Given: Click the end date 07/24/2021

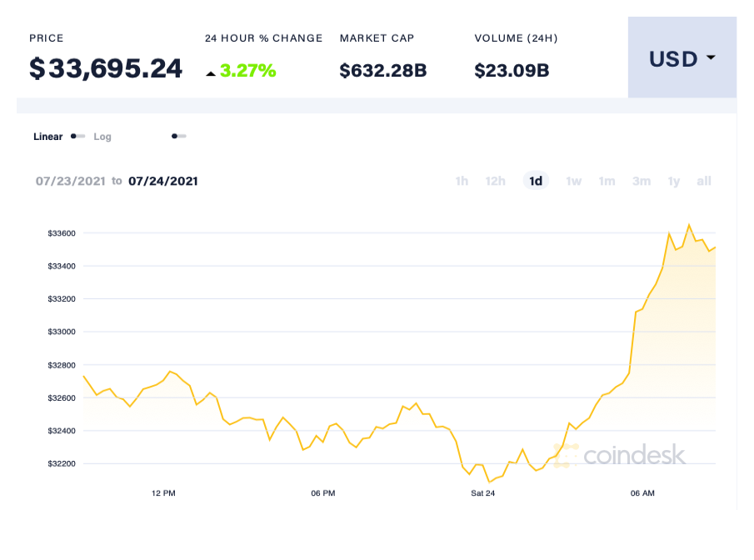Looking at the screenshot, I should coord(163,181).
